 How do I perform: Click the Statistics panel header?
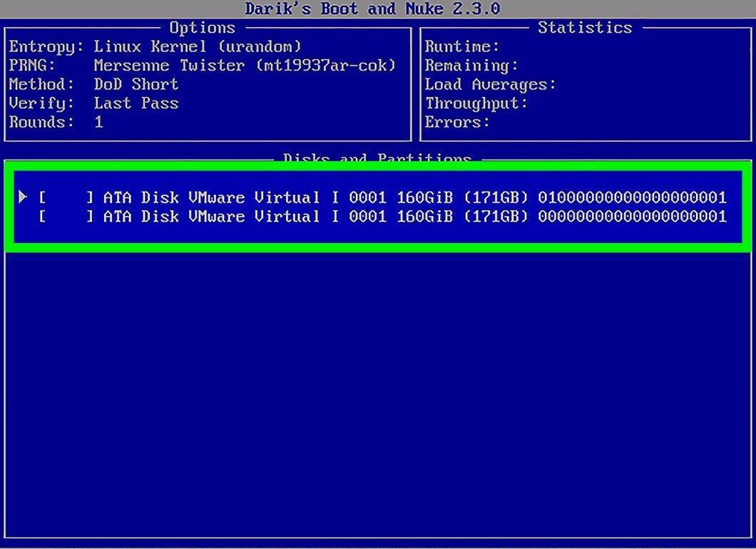coord(585,28)
